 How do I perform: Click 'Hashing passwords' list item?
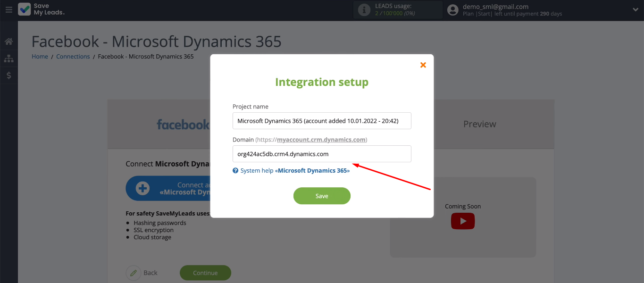coord(160,223)
